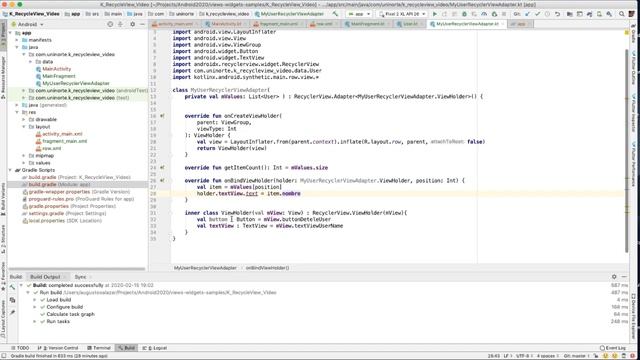Open the Sync tab in Build panel

(80, 277)
